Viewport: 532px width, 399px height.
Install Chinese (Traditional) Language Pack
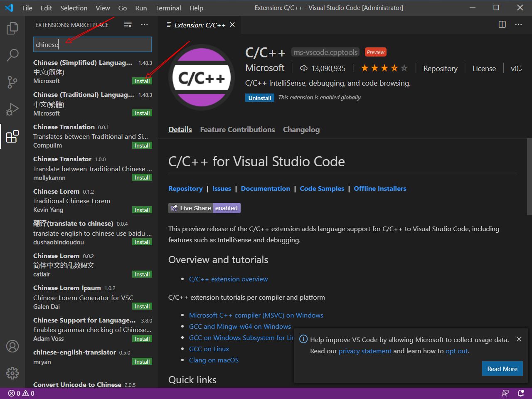click(142, 113)
